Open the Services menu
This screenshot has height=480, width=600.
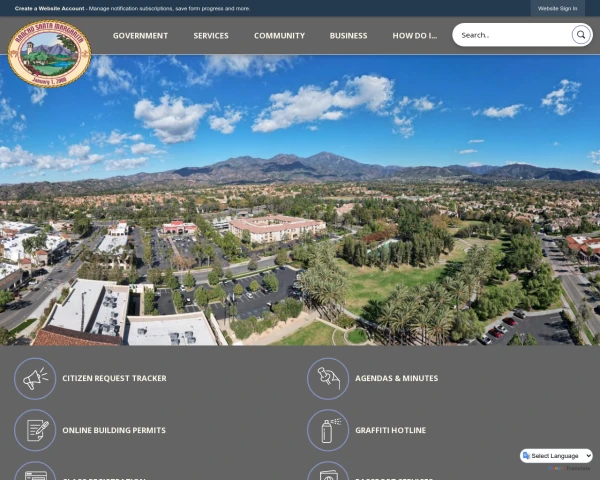point(211,36)
